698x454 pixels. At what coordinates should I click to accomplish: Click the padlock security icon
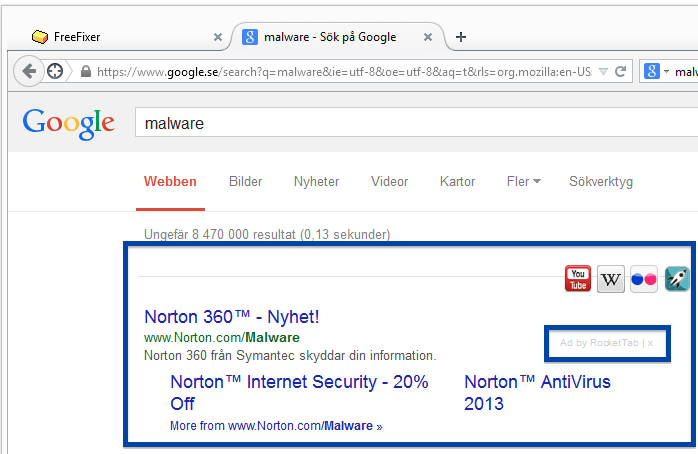point(86,71)
